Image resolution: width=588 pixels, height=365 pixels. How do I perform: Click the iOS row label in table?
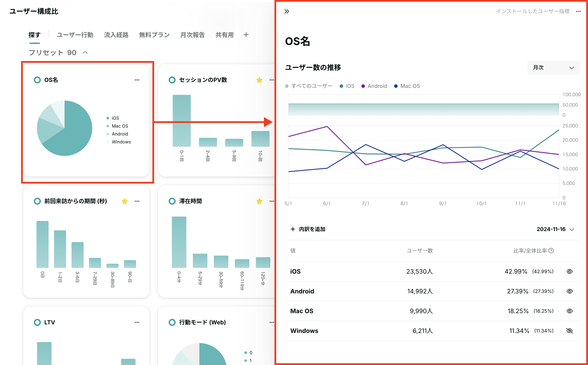[295, 271]
